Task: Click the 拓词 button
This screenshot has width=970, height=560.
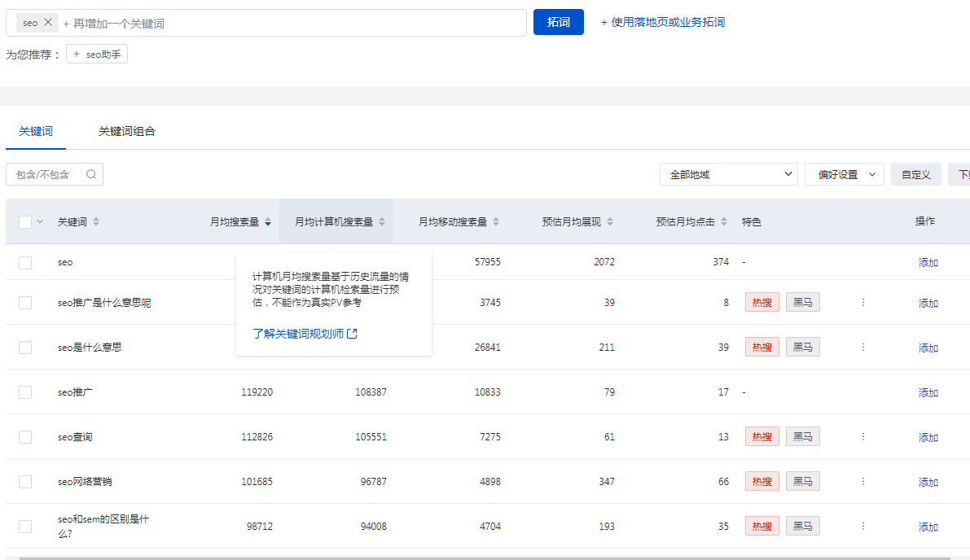Action: point(558,22)
